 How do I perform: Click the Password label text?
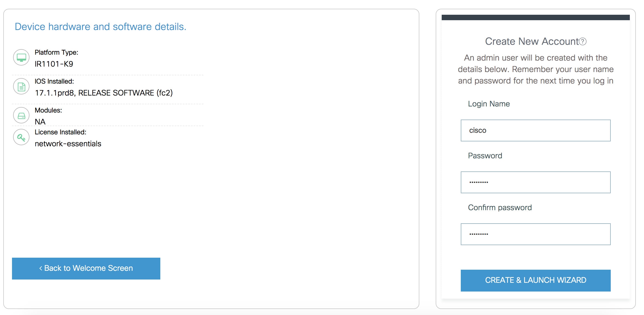485,156
